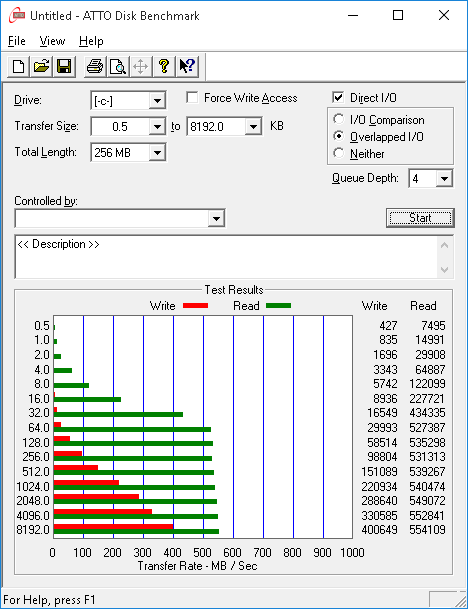The image size is (468, 609).
Task: Click the yellow question mark About icon
Action: (164, 66)
